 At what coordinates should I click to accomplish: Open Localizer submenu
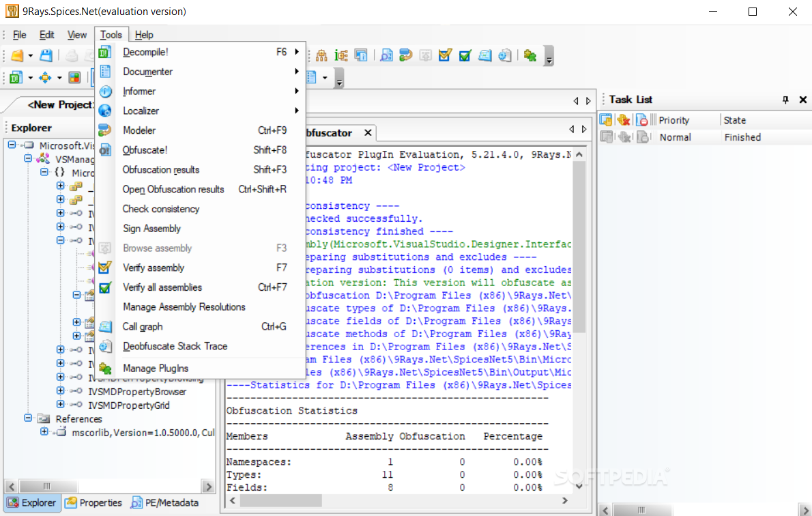point(201,111)
